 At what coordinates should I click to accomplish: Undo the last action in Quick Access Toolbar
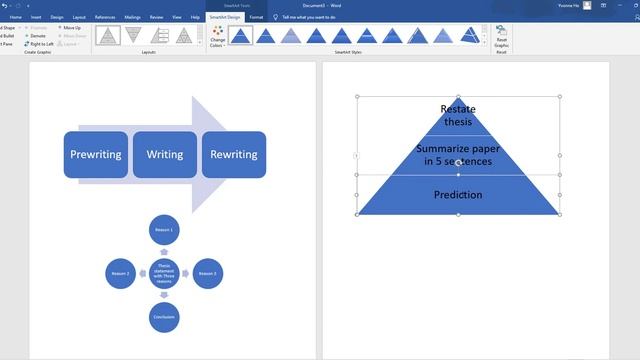(4, 6)
